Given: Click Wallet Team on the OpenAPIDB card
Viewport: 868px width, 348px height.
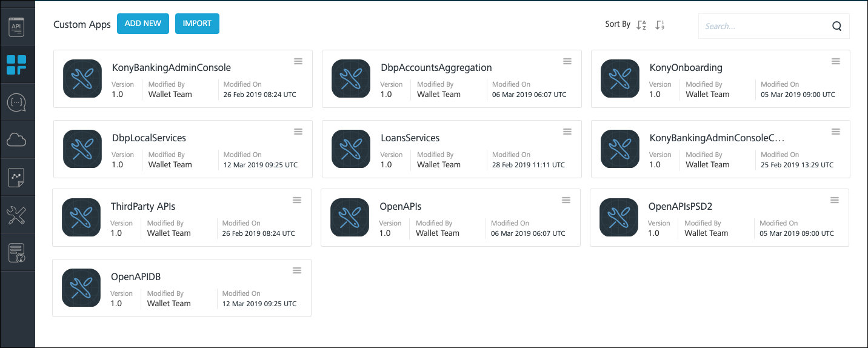Looking at the screenshot, I should pyautogui.click(x=169, y=303).
